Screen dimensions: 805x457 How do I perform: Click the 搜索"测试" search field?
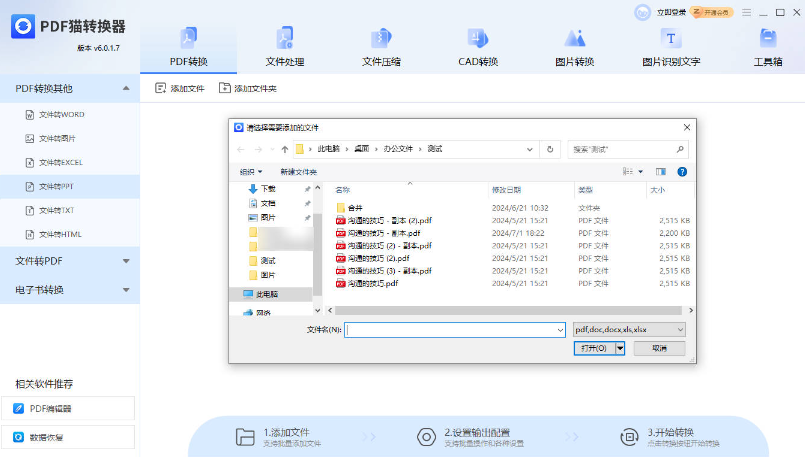[x=628, y=149]
